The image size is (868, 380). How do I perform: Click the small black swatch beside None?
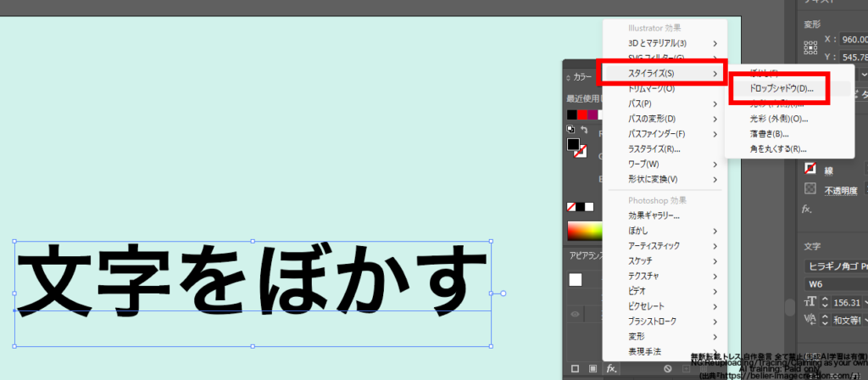[580, 207]
